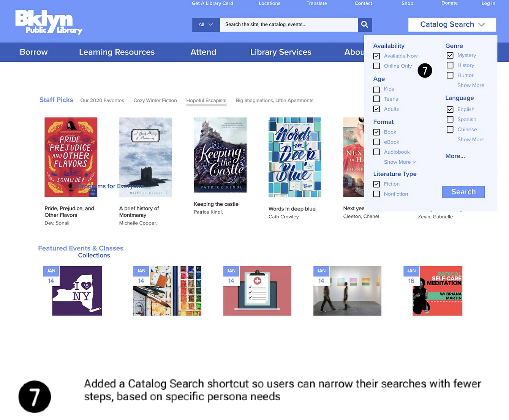This screenshot has width=509, height=420.
Task: Switch to Cozy Winter Fiction tab
Action: click(x=155, y=101)
